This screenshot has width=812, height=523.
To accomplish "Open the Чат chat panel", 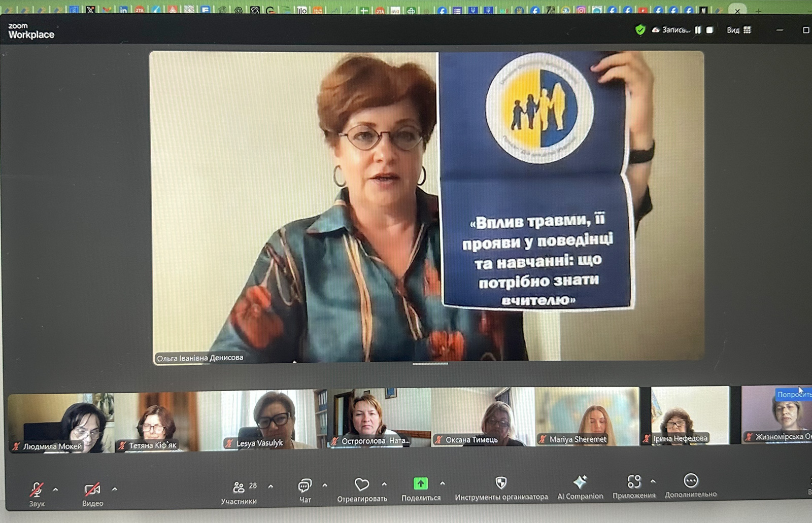I will [304, 487].
